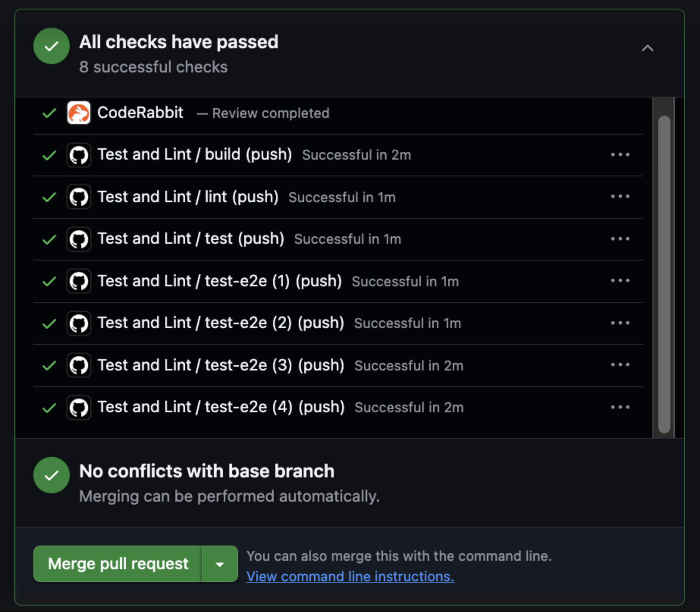Image resolution: width=700 pixels, height=612 pixels.
Task: Open options menu for the lint check
Action: [x=620, y=196]
